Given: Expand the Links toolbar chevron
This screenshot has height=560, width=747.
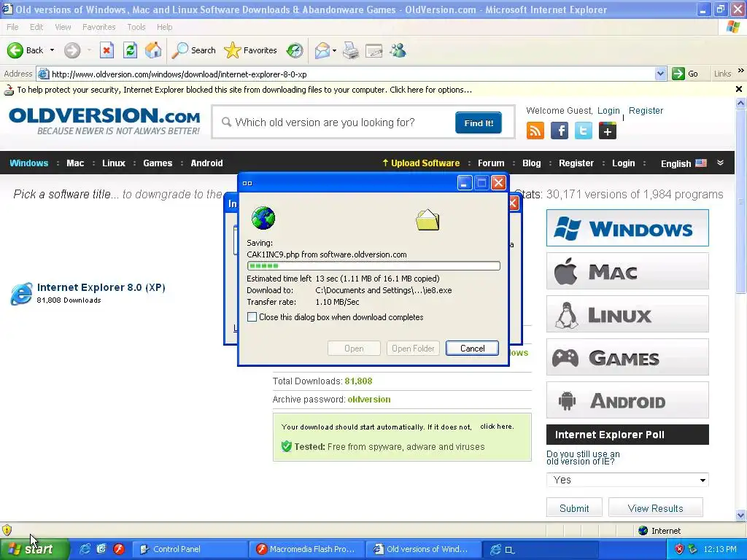Looking at the screenshot, I should tap(741, 71).
